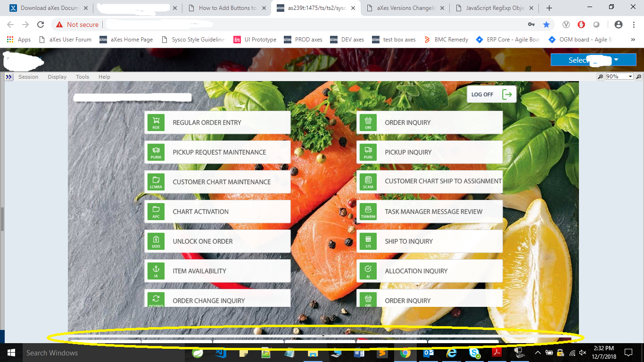Click the PURI truck icon
This screenshot has height=362, width=644.
368,152
